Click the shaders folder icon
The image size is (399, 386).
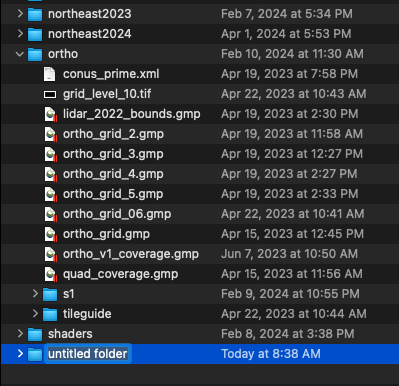click(35, 334)
